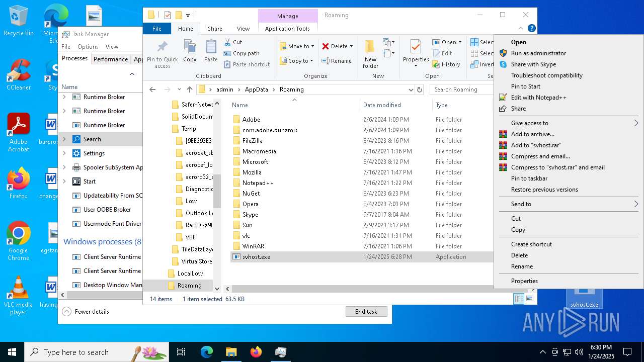644x362 pixels.
Task: Switch to the View ribbon tab
Action: coord(243,29)
